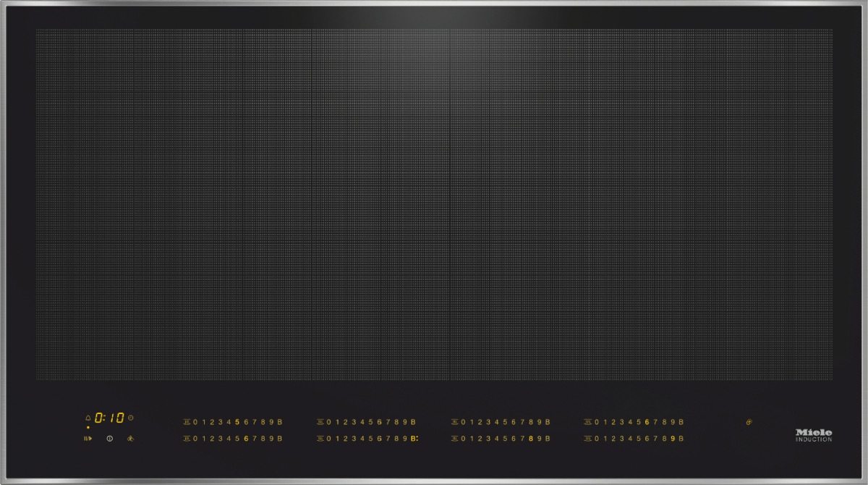Tap the 0:10 timer display
Image resolution: width=868 pixels, height=485 pixels.
[109, 418]
